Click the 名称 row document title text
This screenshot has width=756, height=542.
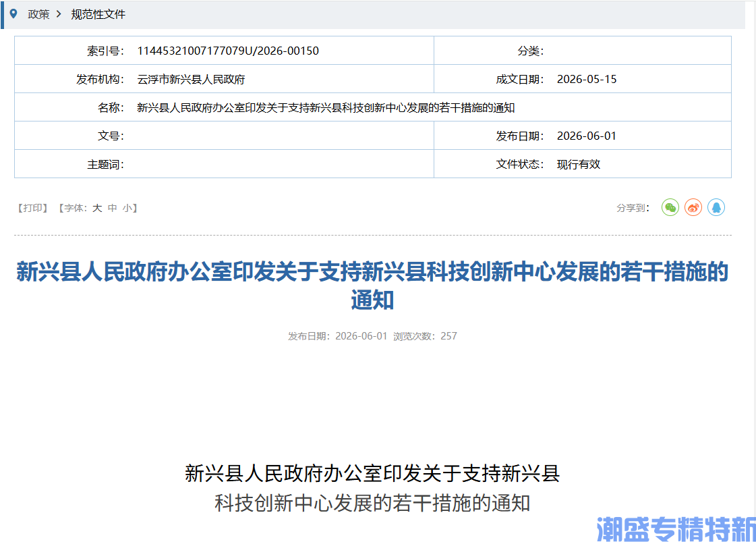pos(326,107)
